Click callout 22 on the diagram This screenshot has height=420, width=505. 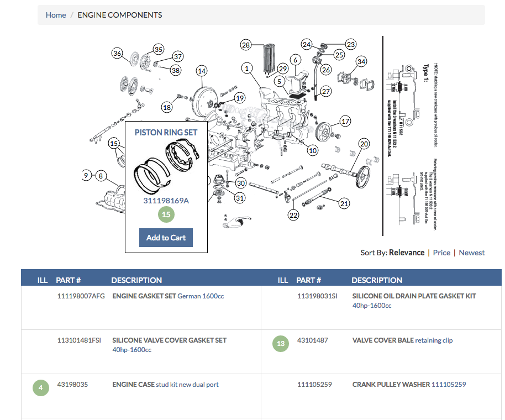pyautogui.click(x=293, y=215)
